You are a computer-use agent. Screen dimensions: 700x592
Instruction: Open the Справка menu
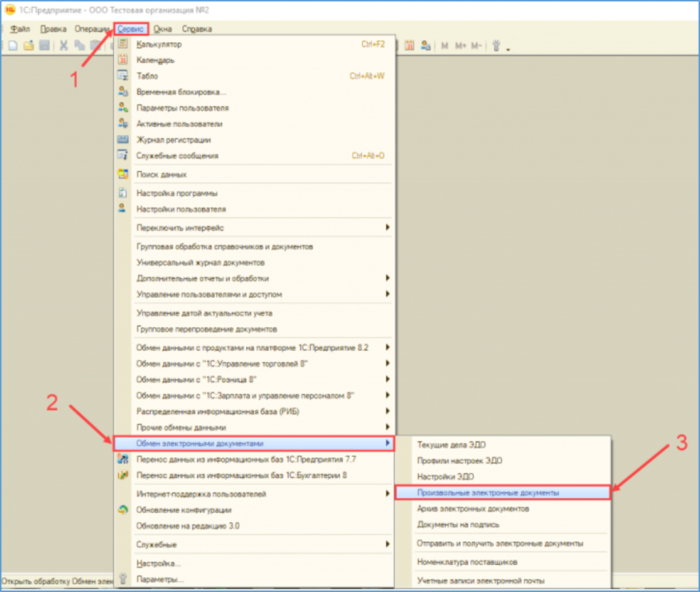click(197, 29)
